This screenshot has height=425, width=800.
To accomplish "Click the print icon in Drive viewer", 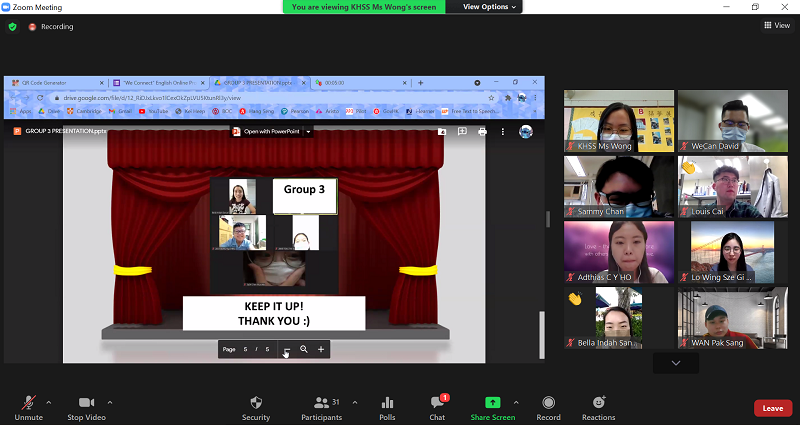I will 482,131.
